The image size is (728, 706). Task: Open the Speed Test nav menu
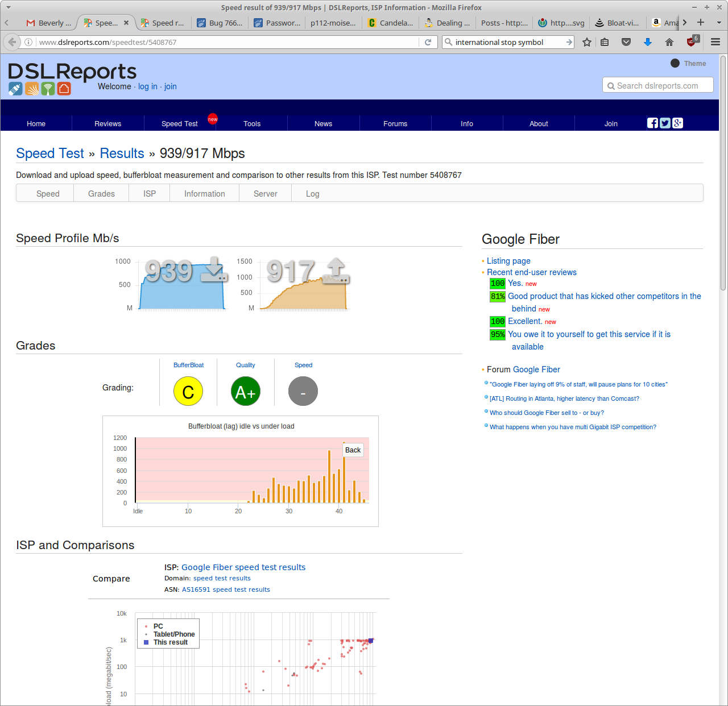[180, 123]
